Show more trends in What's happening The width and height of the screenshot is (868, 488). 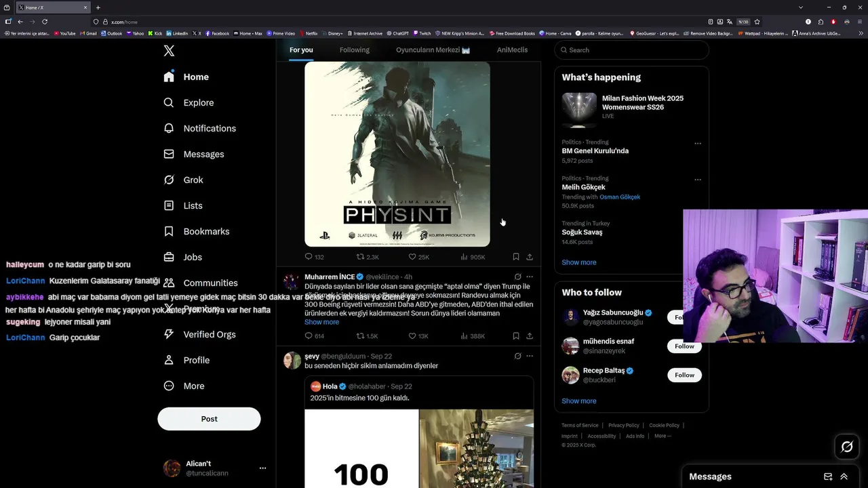(x=579, y=262)
